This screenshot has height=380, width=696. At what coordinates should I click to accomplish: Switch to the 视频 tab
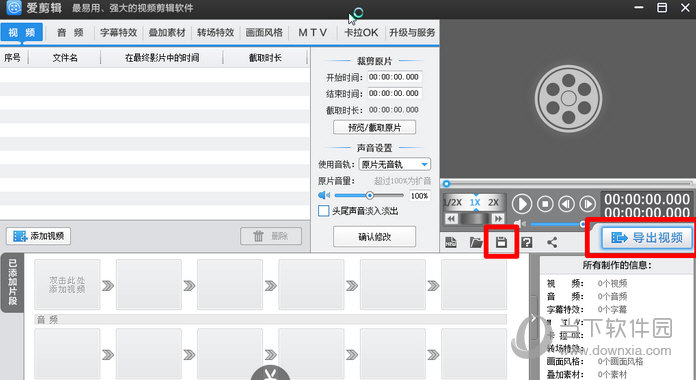pos(22,32)
